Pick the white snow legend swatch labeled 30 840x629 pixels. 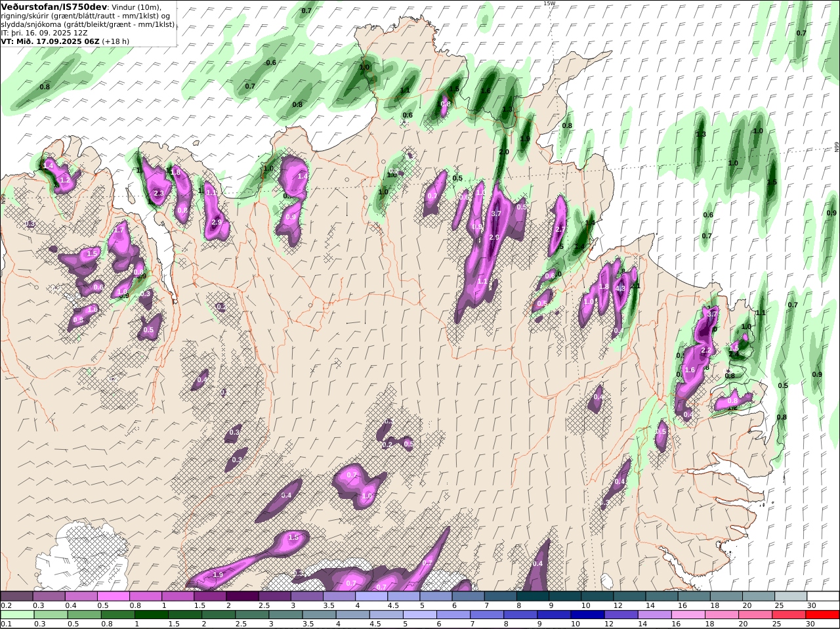tap(823, 596)
